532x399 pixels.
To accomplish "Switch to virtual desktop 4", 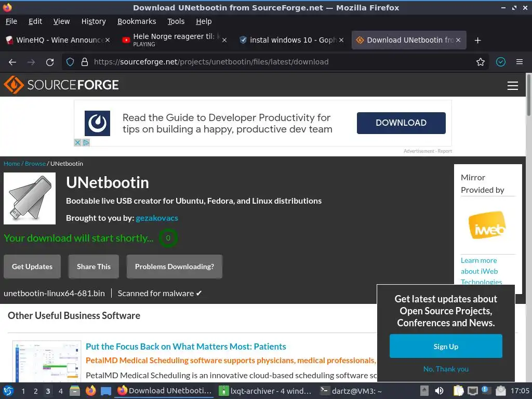I will click(61, 391).
